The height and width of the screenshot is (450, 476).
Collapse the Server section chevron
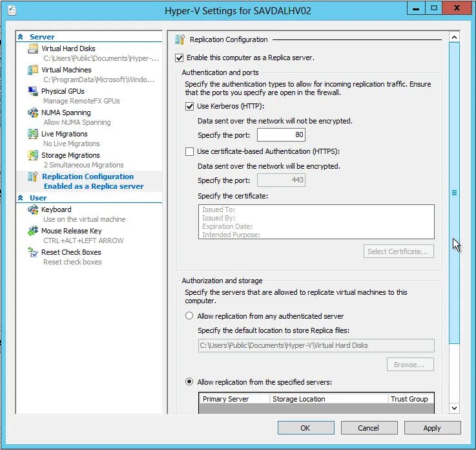(x=21, y=37)
